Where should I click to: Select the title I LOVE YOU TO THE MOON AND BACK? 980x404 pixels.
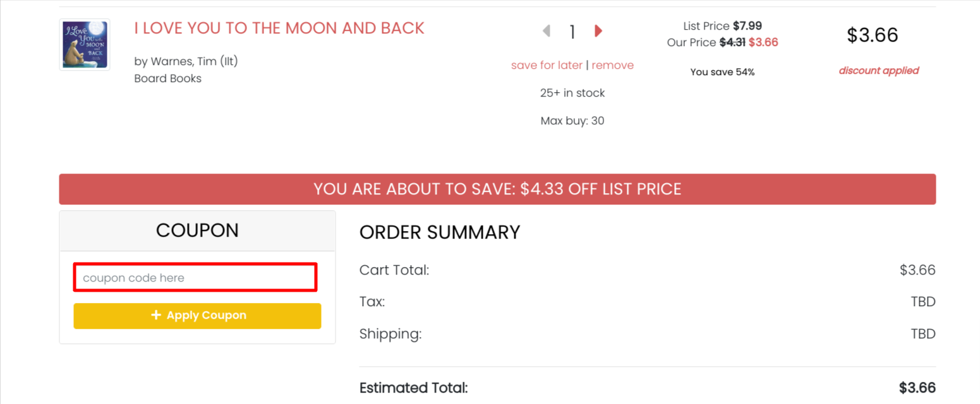[278, 28]
